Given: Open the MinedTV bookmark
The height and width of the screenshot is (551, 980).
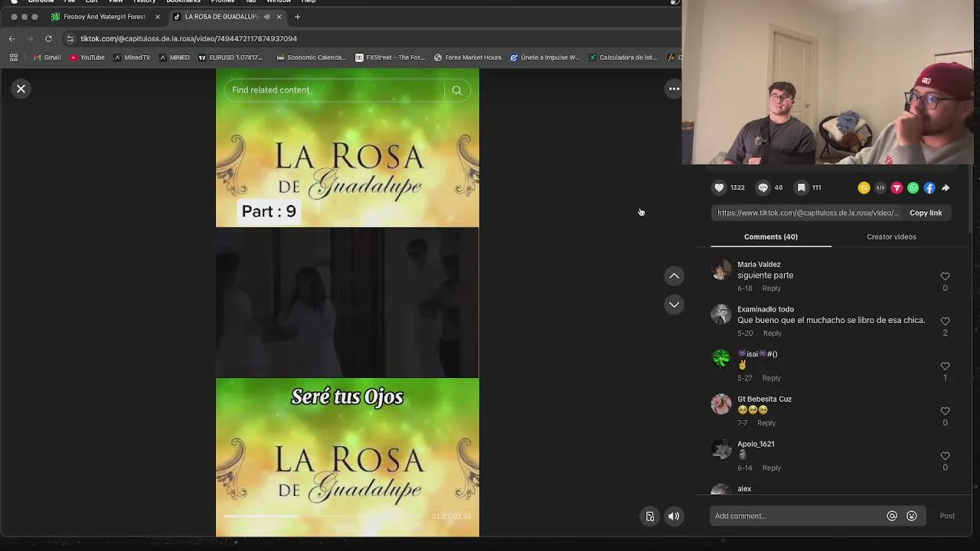Looking at the screenshot, I should pyautogui.click(x=132, y=57).
